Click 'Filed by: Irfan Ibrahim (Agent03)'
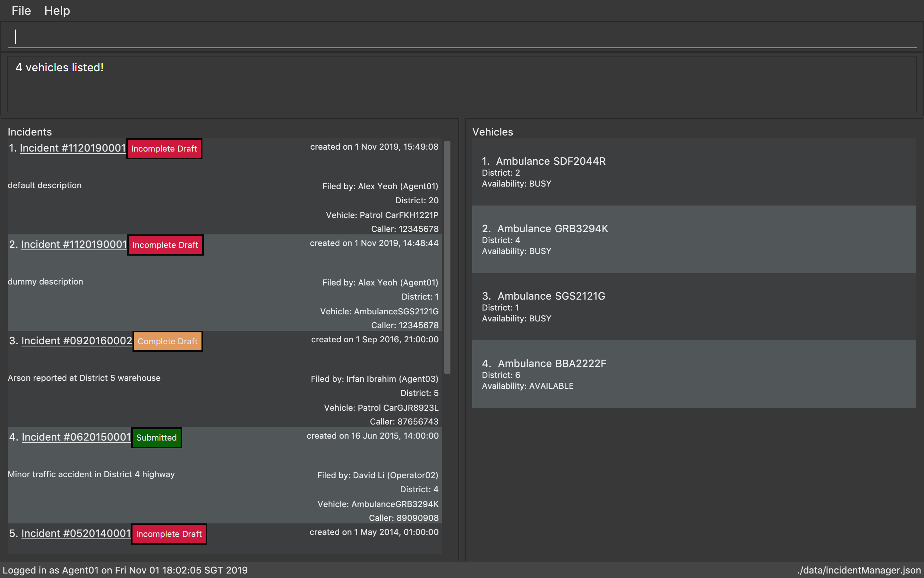924x578 pixels. (x=374, y=379)
